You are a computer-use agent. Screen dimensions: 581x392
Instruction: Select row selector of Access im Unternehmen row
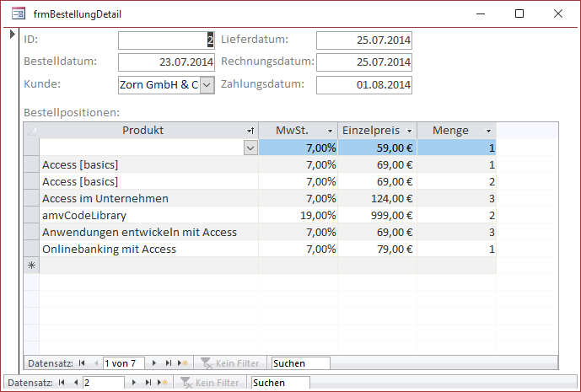(x=31, y=199)
